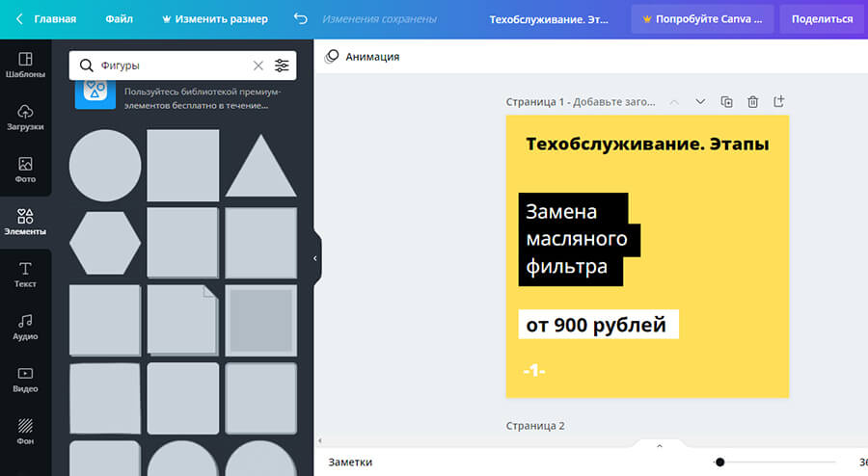Viewport: 868px width, 476px height.
Task: Add new page icon above canvas
Action: click(779, 101)
